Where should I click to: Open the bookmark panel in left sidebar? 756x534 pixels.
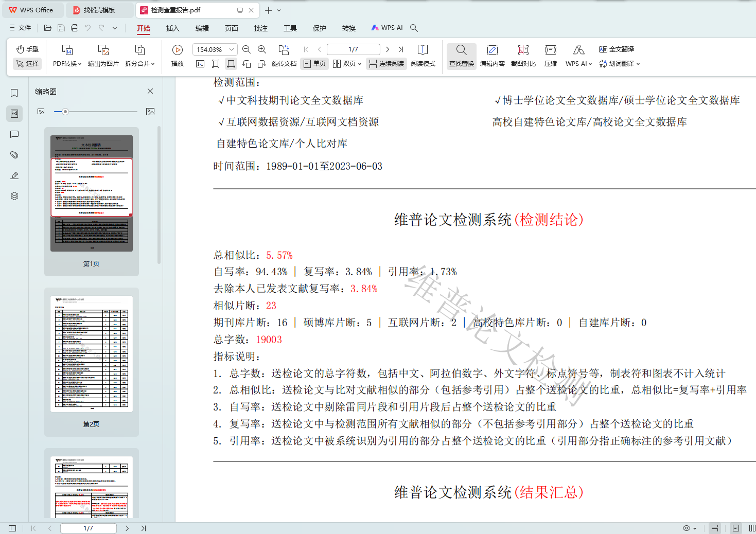point(14,93)
